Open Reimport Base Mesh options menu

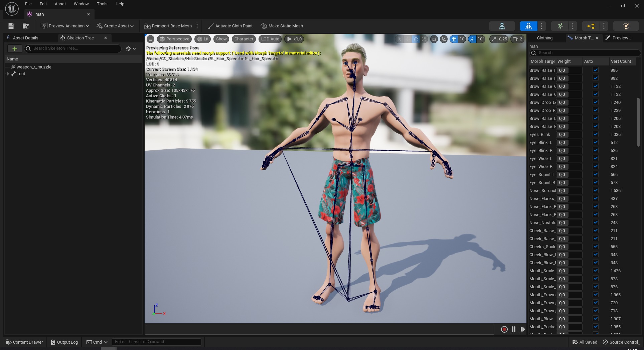pyautogui.click(x=197, y=26)
